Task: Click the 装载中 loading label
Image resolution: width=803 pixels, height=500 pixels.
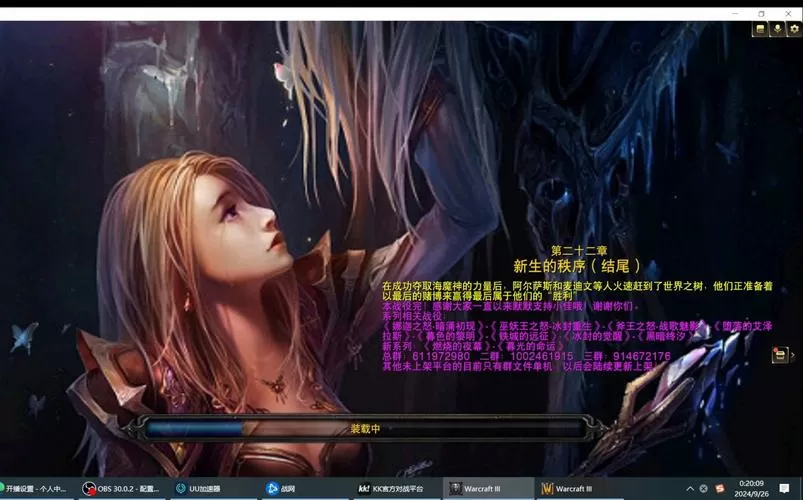Action: click(x=365, y=429)
